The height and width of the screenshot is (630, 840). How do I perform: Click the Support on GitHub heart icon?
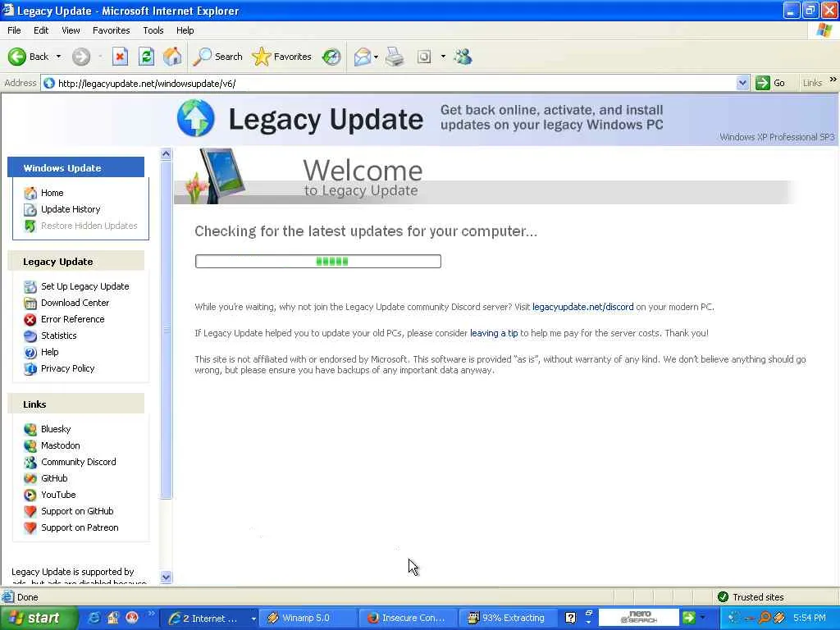tap(30, 512)
